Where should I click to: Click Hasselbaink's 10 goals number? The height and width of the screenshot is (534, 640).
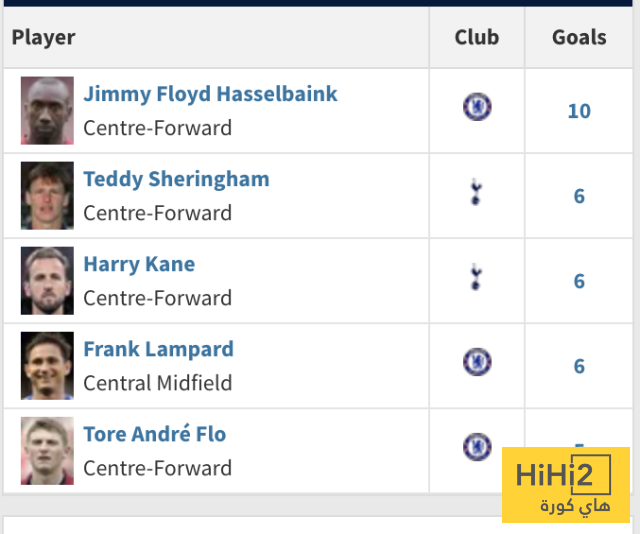click(579, 111)
